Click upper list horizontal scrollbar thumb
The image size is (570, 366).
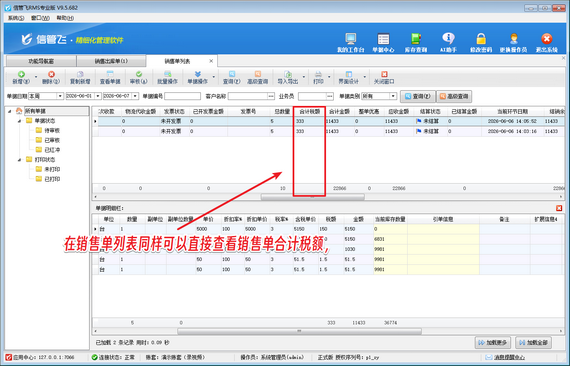313,197
